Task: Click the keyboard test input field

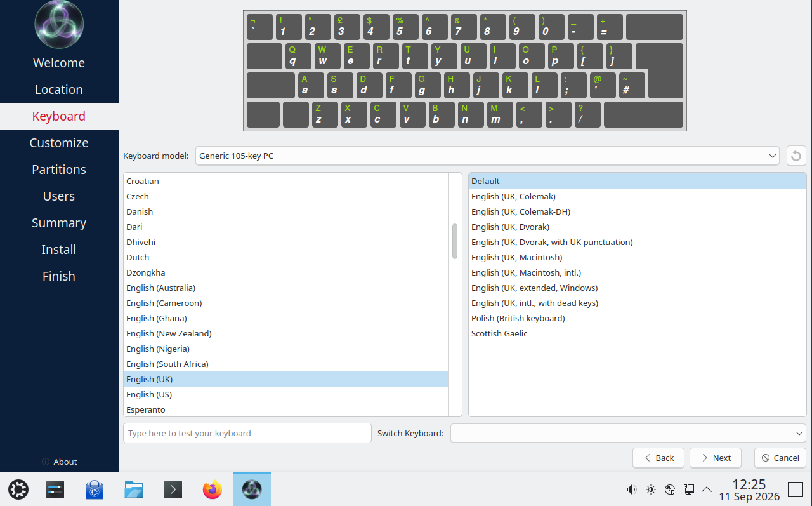Action: point(247,433)
